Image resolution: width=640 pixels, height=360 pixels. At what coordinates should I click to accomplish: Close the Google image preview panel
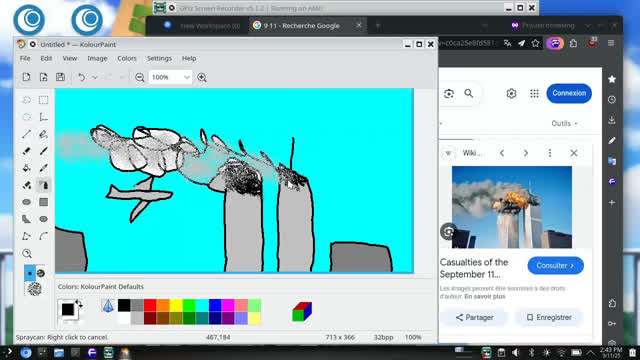coord(573,153)
